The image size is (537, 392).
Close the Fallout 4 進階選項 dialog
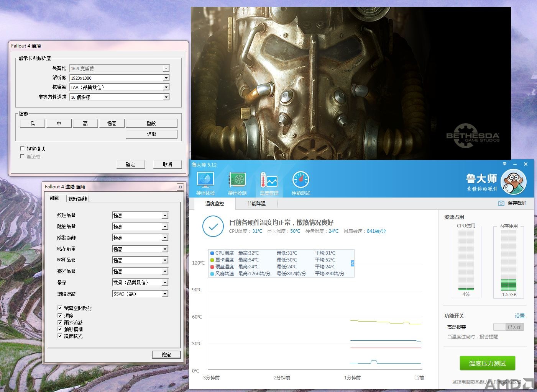point(180,187)
